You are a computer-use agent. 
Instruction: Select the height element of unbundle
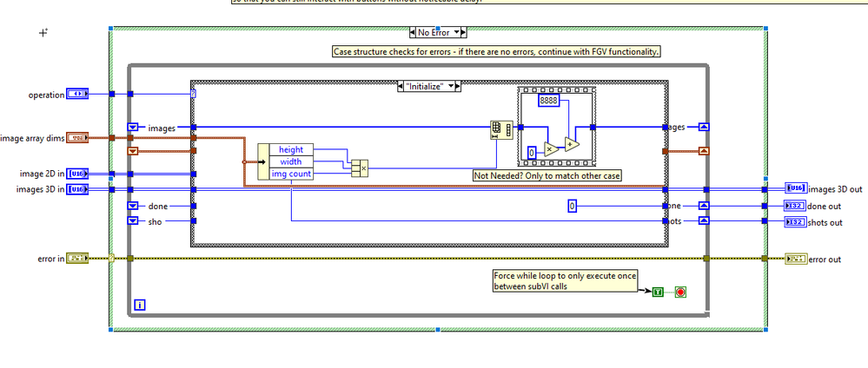(291, 149)
